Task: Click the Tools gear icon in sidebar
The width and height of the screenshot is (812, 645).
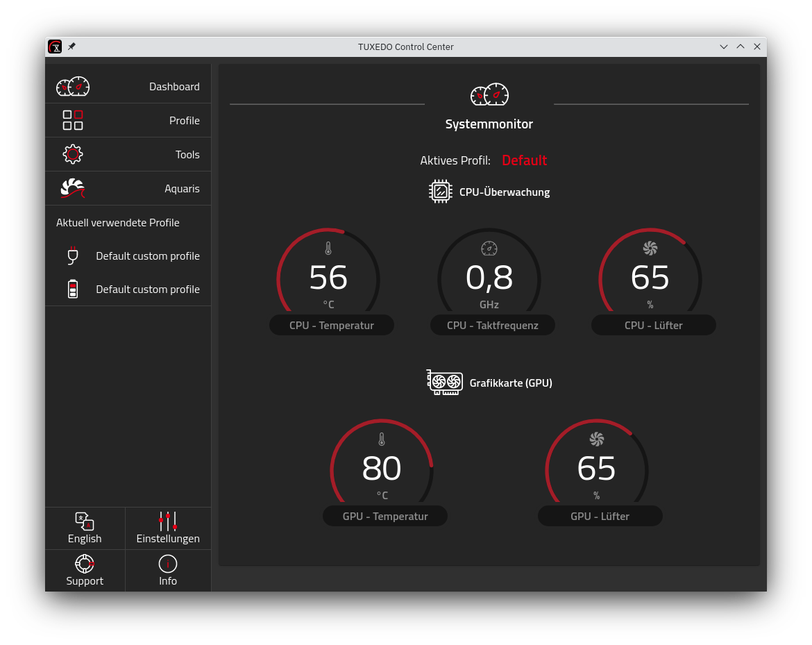Action: click(73, 154)
